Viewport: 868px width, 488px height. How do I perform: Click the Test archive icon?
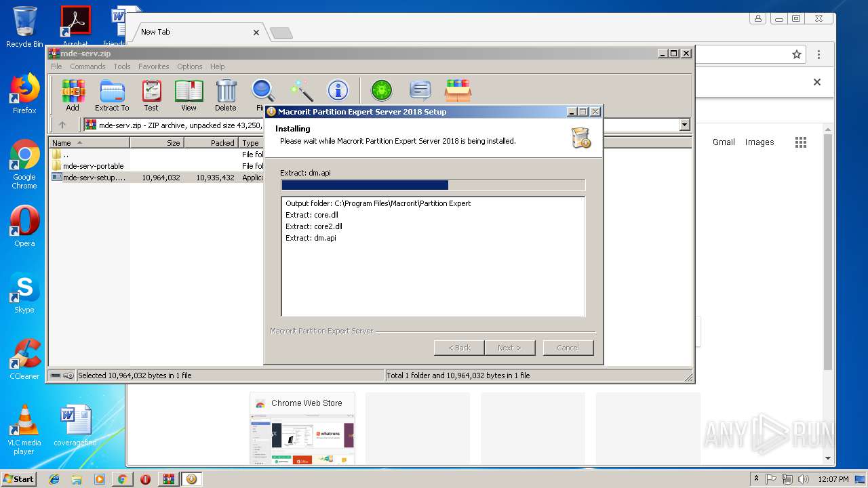151,95
